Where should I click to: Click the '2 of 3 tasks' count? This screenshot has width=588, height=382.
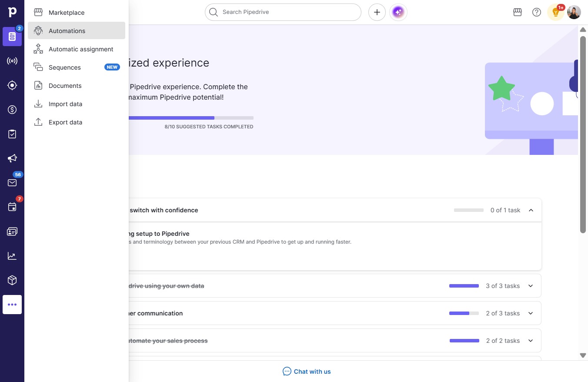(x=503, y=313)
